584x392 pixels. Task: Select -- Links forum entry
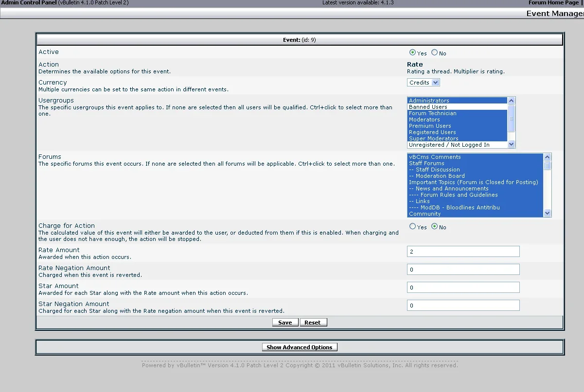click(x=476, y=201)
